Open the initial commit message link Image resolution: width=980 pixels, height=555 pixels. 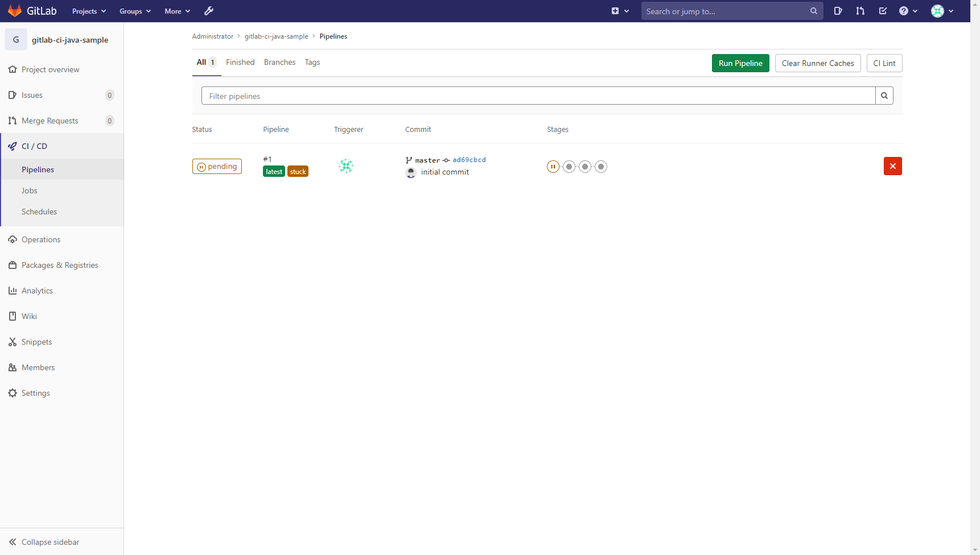click(445, 172)
